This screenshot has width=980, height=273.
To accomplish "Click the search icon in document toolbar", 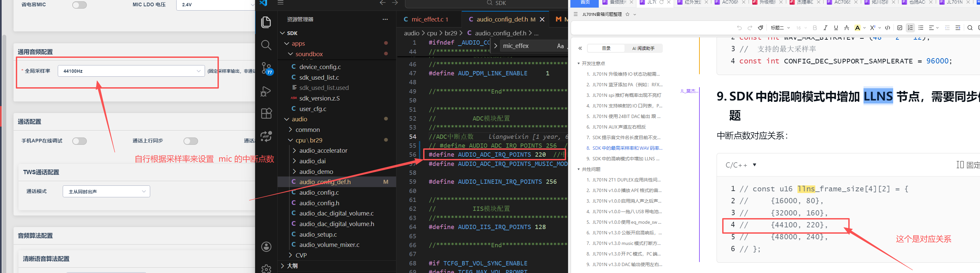I will click(x=970, y=28).
